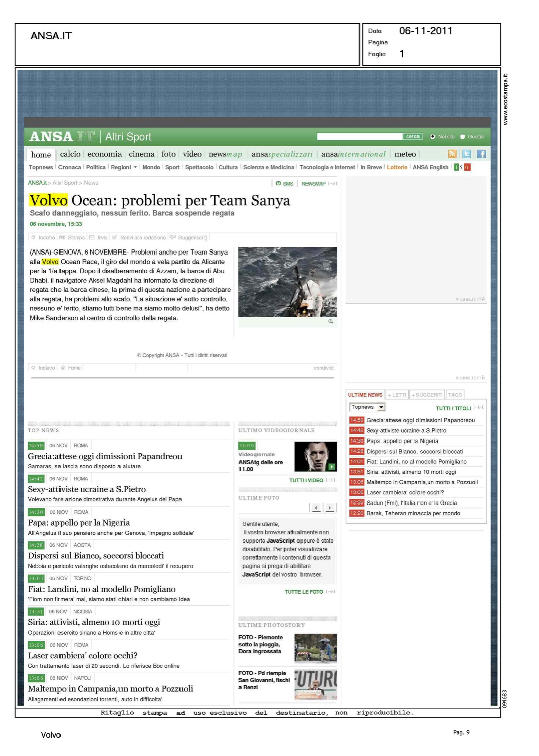Open the 'Tutti i titoli' link
The width and height of the screenshot is (539, 756).
(x=453, y=408)
